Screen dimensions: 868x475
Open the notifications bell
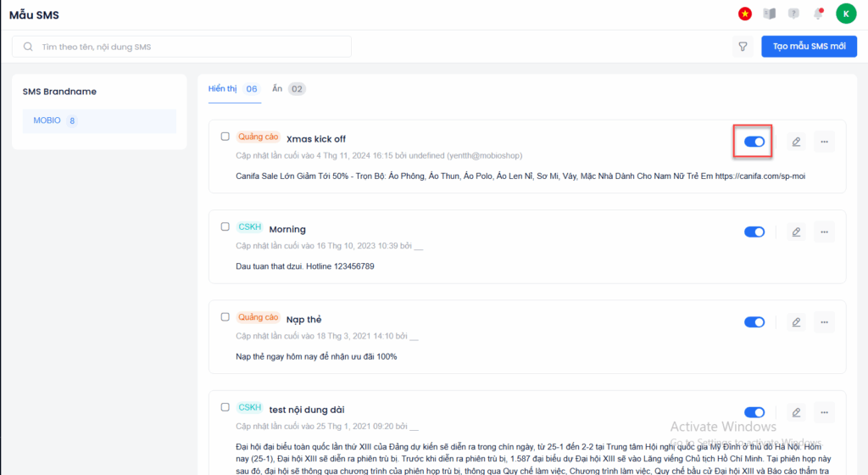coord(818,14)
